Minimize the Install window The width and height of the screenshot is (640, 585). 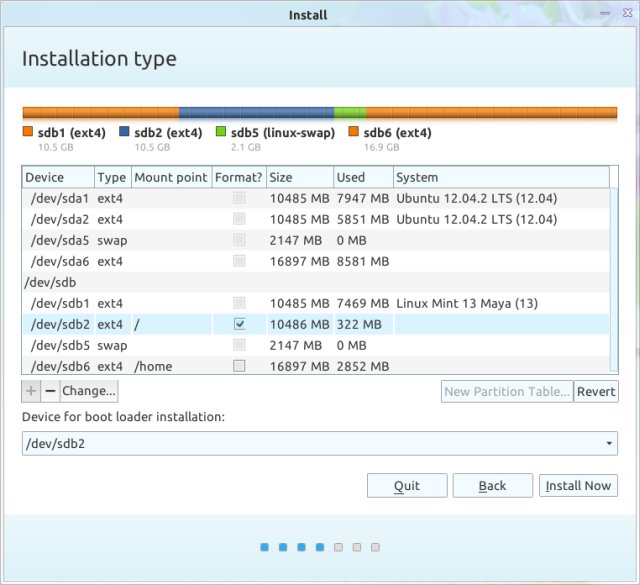(x=605, y=13)
